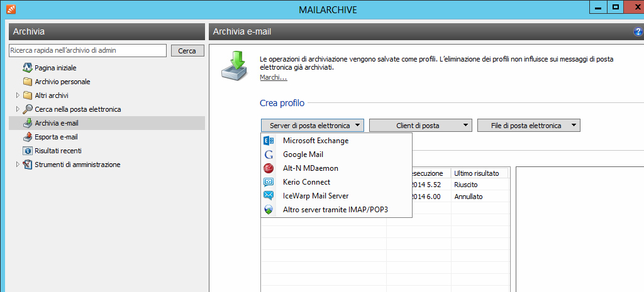This screenshot has height=292, width=644.
Task: Open help via the blue question mark icon
Action: (639, 31)
